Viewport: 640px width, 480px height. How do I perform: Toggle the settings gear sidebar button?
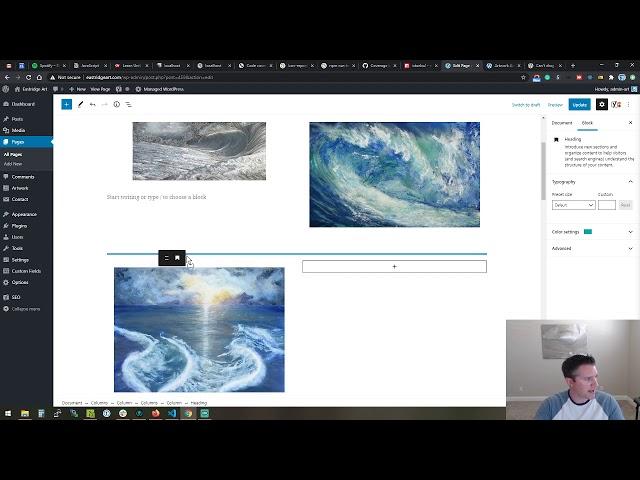coord(602,104)
